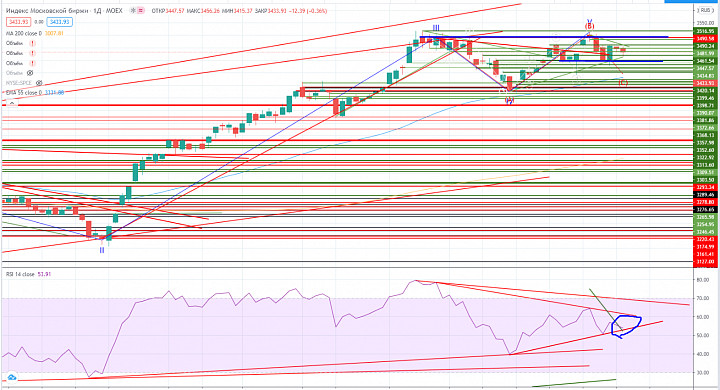
Task: Click the 3550.00 price scale value
Action: (x=705, y=23)
